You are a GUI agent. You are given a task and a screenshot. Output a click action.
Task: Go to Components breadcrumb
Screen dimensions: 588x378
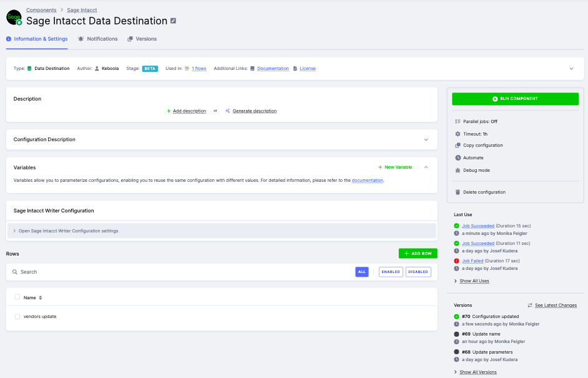[x=41, y=10]
